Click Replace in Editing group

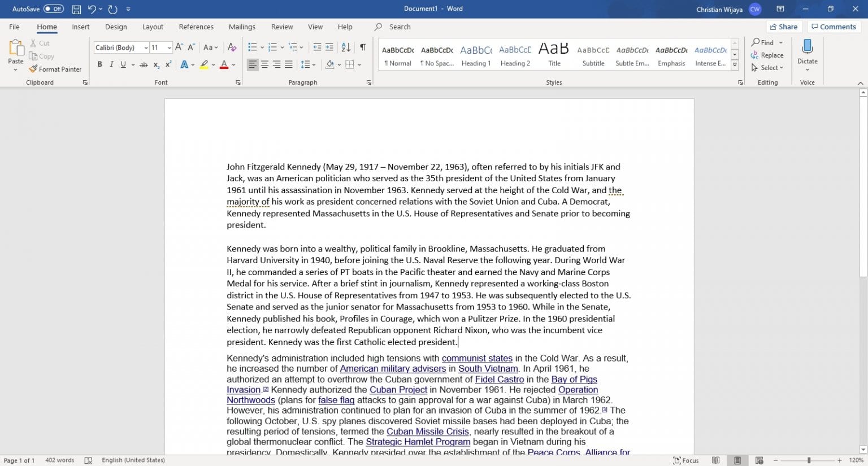[x=767, y=55]
